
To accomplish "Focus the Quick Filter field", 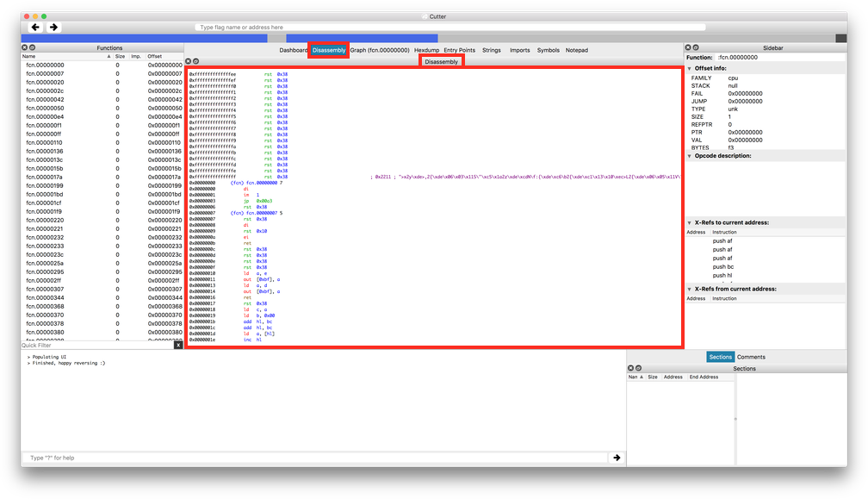I will point(97,345).
